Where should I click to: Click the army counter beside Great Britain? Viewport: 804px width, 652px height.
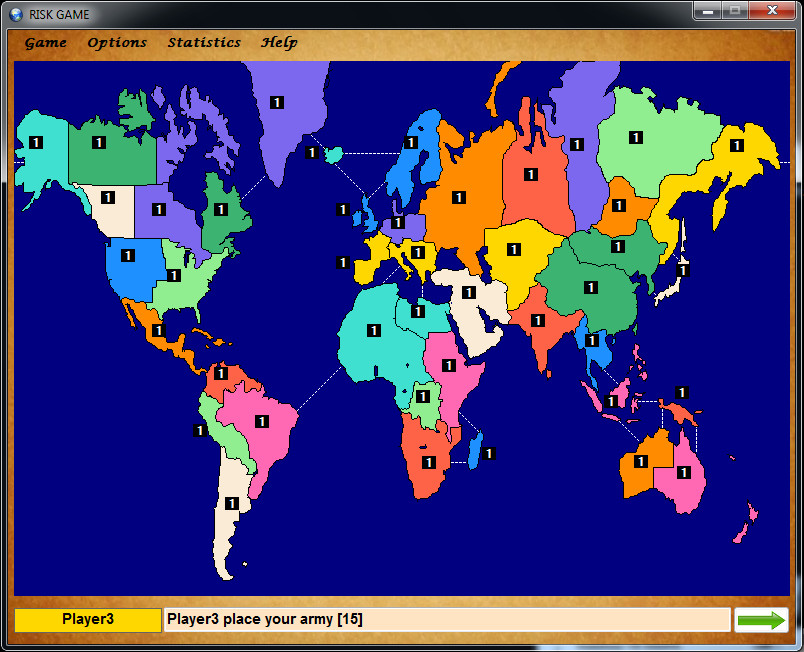(343, 209)
